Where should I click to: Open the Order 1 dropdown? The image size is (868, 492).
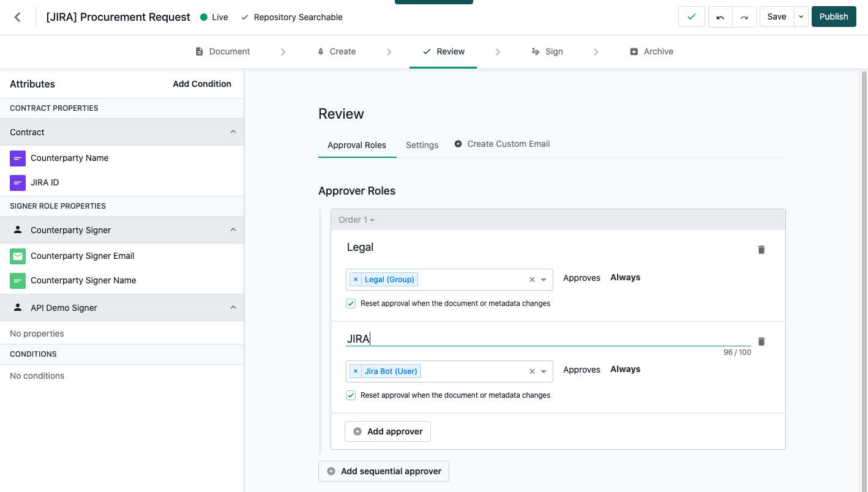(x=356, y=220)
